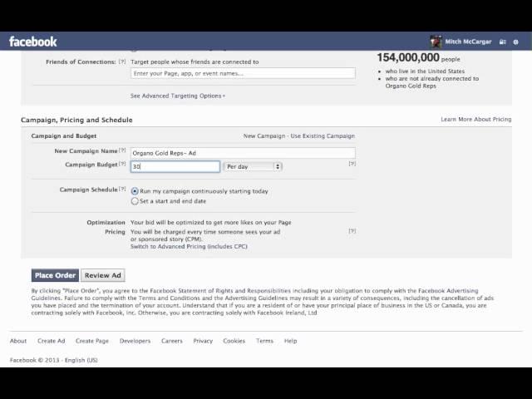The width and height of the screenshot is (532, 399).
Task: Click 'who live in the United States' text
Action: 425,71
